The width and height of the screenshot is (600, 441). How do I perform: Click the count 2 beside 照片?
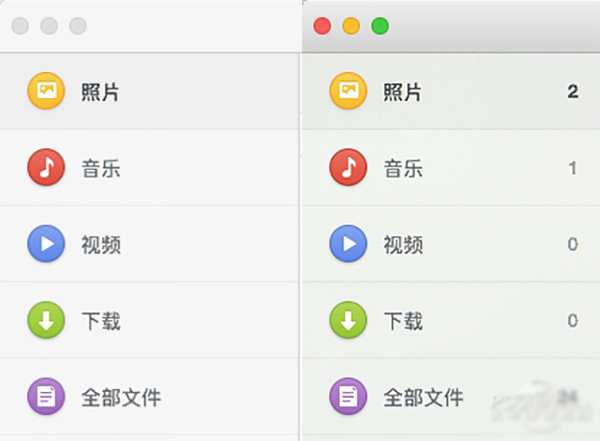click(x=573, y=91)
